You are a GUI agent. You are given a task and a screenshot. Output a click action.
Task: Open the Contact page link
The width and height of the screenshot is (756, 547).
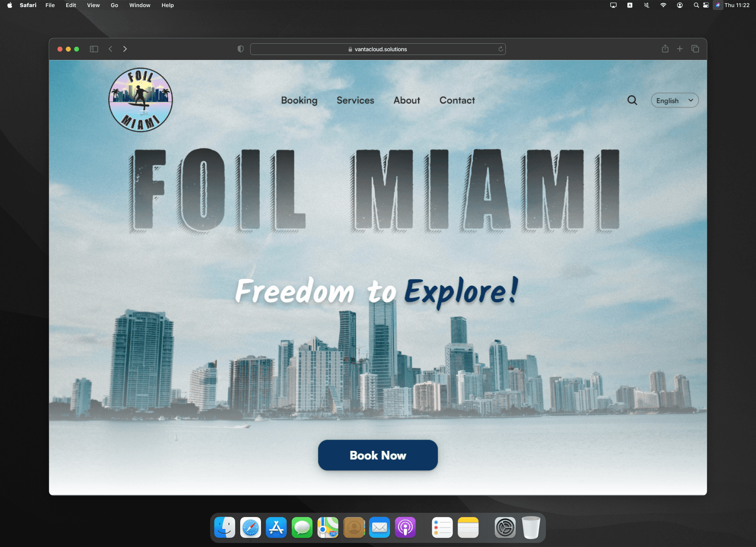(x=457, y=100)
